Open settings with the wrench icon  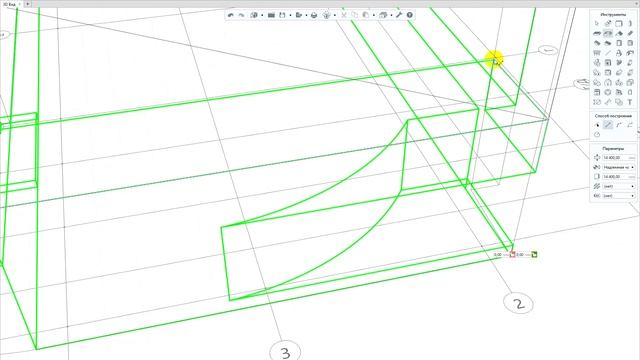[x=399, y=15]
